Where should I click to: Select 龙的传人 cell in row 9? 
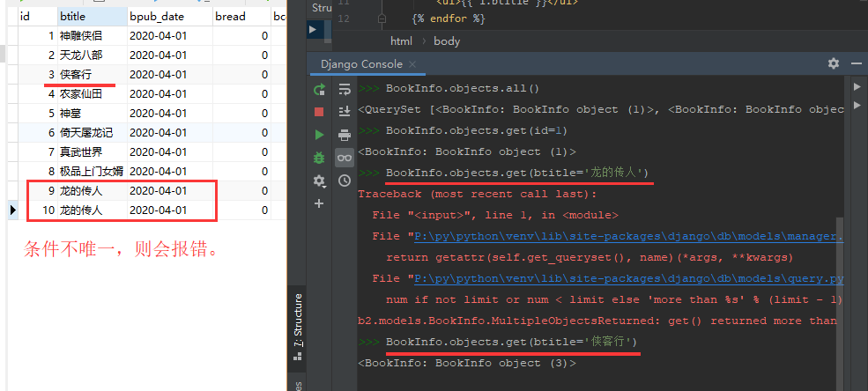point(93,191)
